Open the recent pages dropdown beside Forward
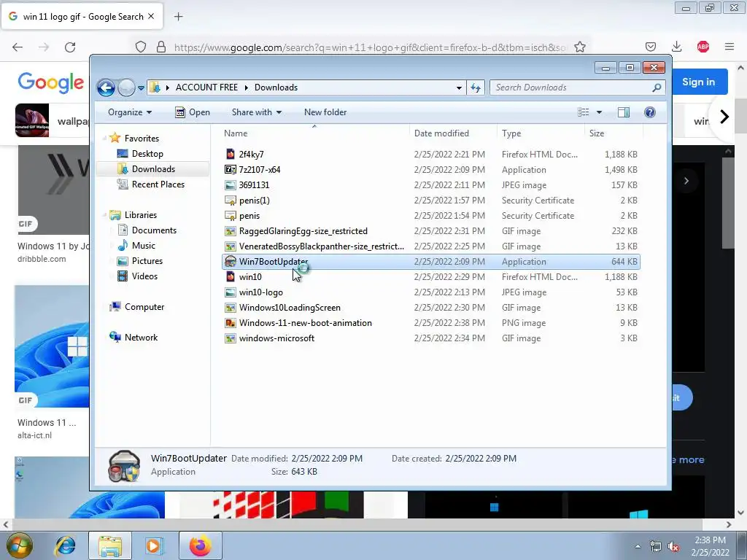 [141, 88]
